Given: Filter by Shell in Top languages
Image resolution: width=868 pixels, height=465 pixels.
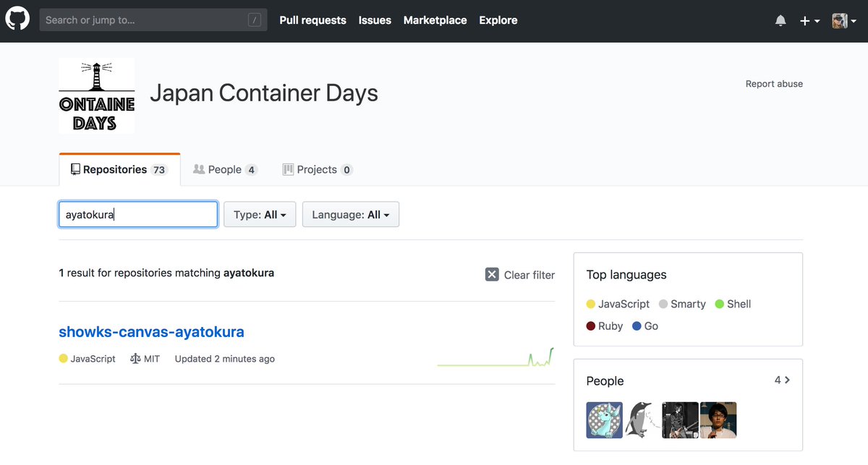Looking at the screenshot, I should coord(733,304).
